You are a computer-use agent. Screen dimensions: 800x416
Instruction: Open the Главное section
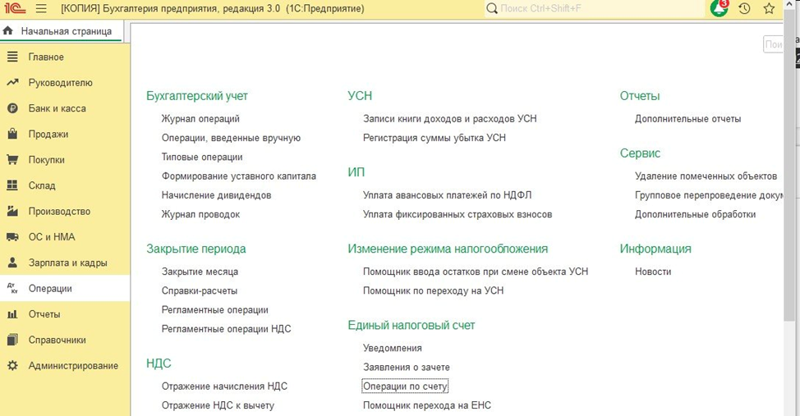tap(65, 57)
